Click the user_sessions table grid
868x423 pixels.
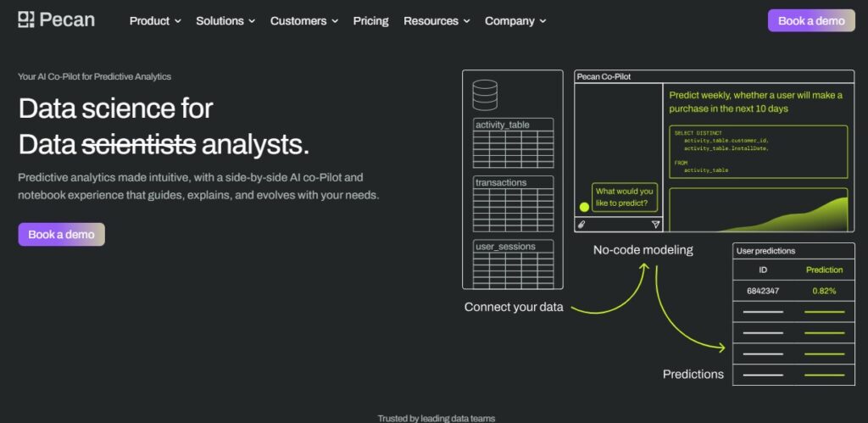[x=513, y=265]
